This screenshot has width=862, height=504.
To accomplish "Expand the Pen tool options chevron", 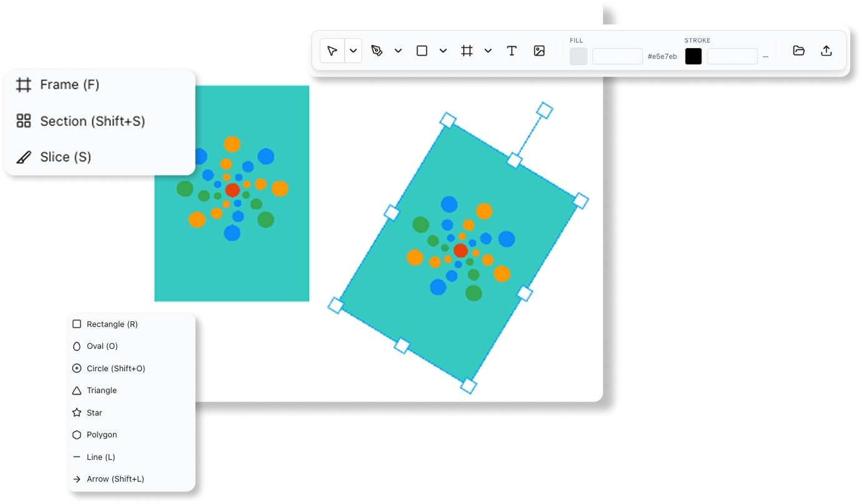I will click(x=398, y=51).
